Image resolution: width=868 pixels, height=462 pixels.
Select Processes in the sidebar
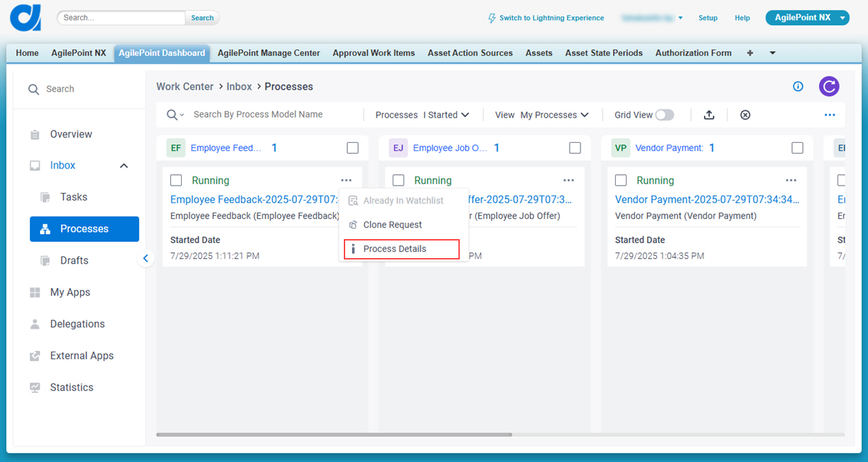pos(84,229)
